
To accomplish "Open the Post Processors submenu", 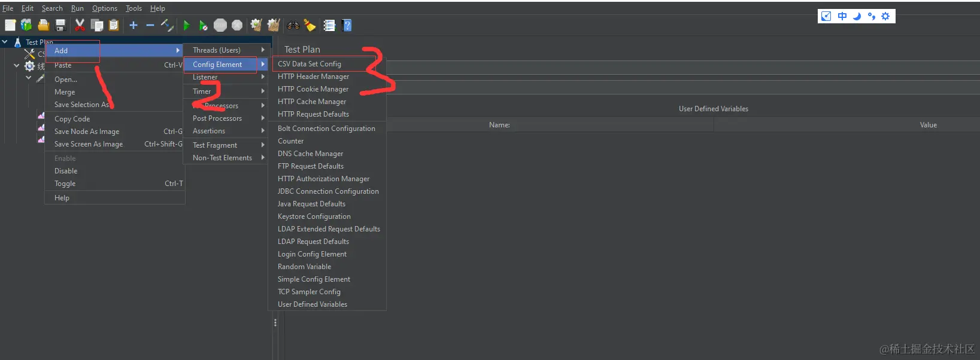I will pyautogui.click(x=226, y=118).
